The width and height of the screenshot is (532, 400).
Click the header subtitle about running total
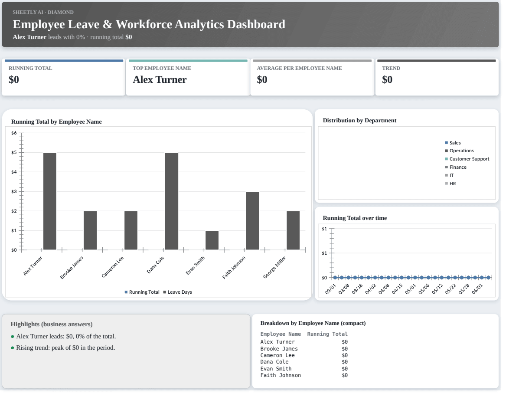pyautogui.click(x=72, y=37)
